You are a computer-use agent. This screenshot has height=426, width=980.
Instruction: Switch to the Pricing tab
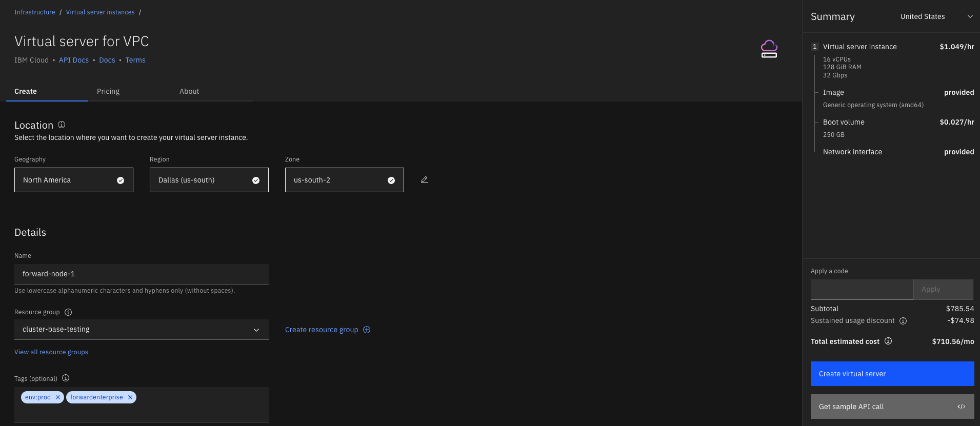108,91
